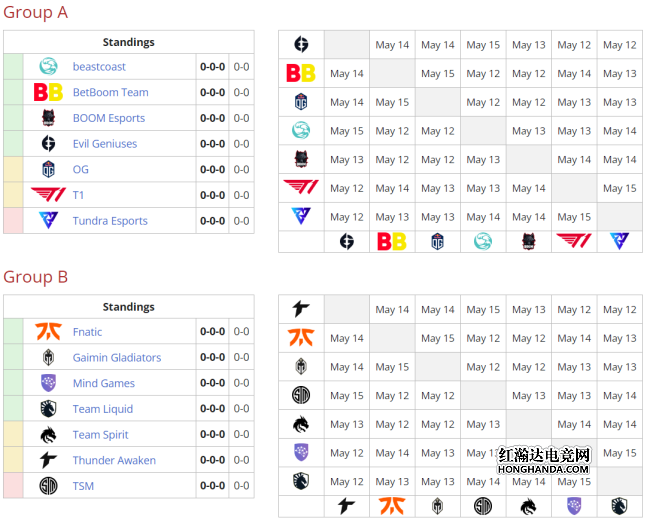
Task: Open the BOOM Esports team link
Action: pyautogui.click(x=109, y=118)
